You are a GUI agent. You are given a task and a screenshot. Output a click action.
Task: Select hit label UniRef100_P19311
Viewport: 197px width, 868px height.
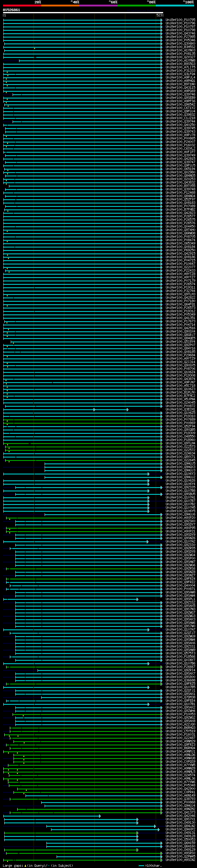click(180, 287)
